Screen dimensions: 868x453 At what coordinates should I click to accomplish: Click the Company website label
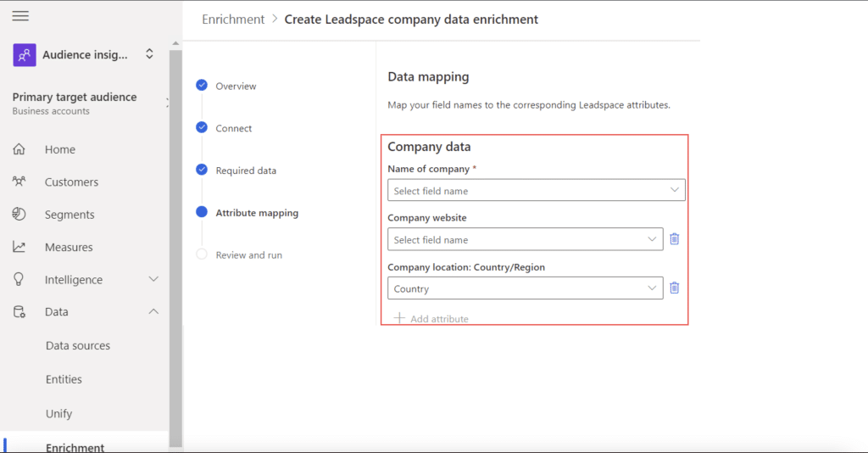427,218
